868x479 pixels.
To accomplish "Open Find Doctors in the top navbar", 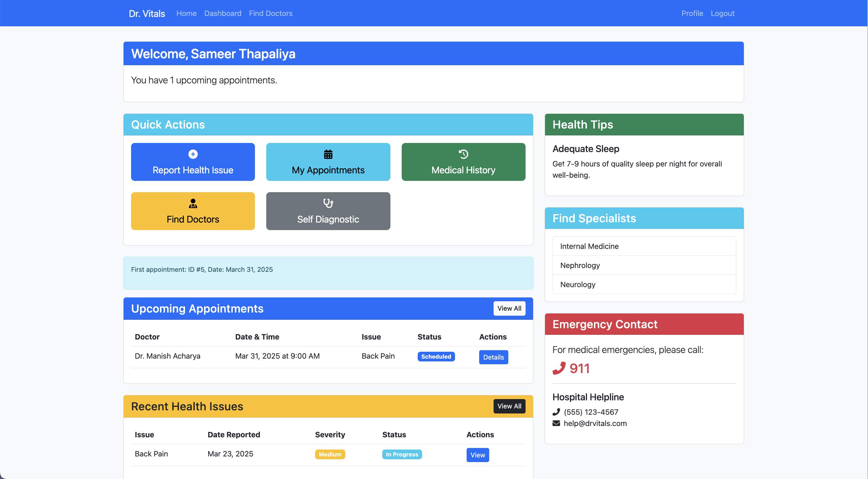I will (x=271, y=13).
